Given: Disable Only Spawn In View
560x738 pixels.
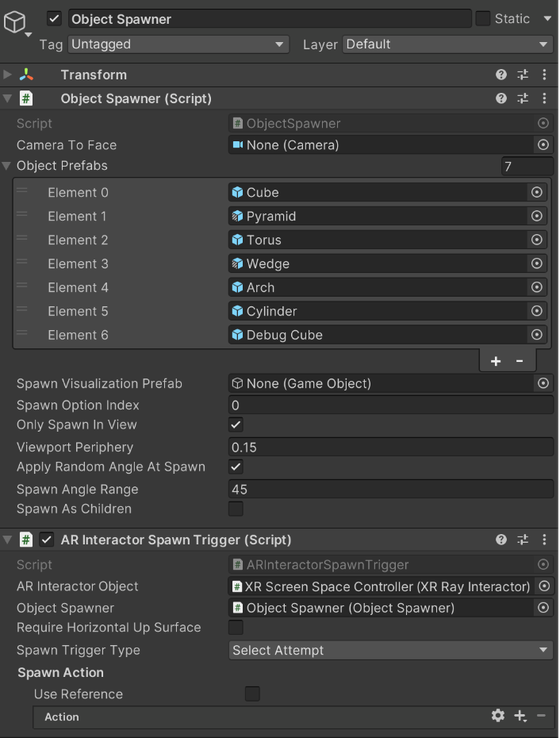Looking at the screenshot, I should [x=236, y=424].
